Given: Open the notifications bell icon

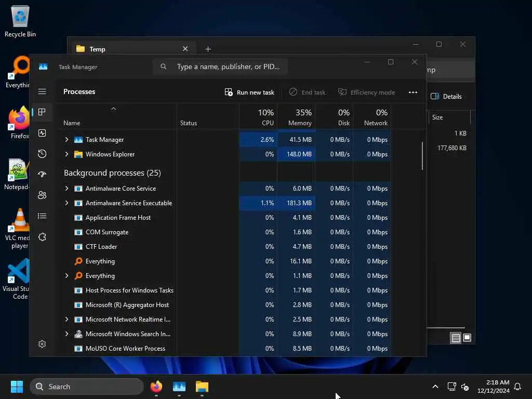Looking at the screenshot, I should [517, 387].
